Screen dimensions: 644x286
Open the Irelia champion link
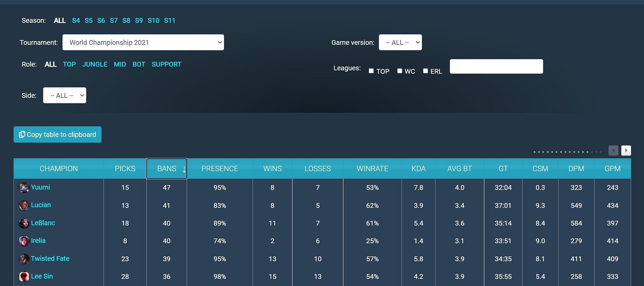38,240
